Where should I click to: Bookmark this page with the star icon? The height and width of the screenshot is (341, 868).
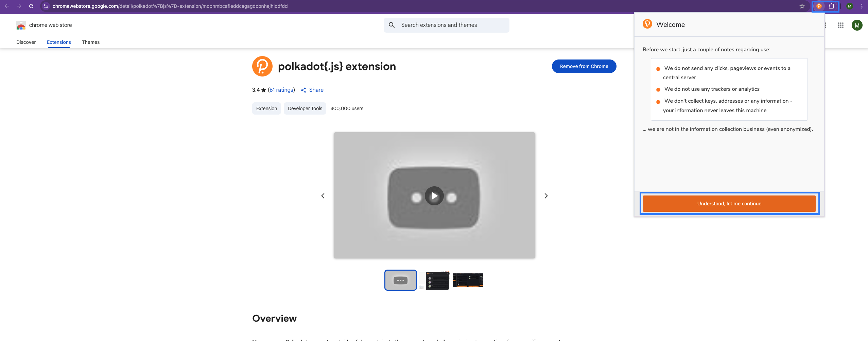(x=802, y=6)
